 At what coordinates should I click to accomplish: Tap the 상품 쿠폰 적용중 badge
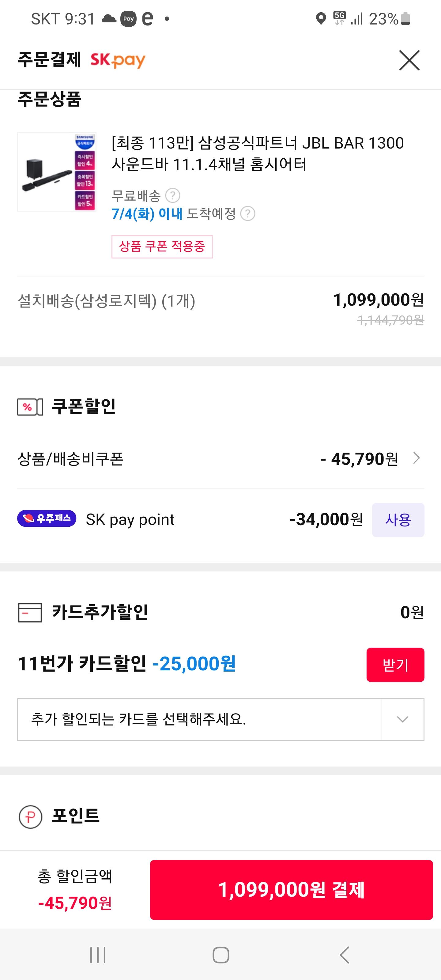162,247
